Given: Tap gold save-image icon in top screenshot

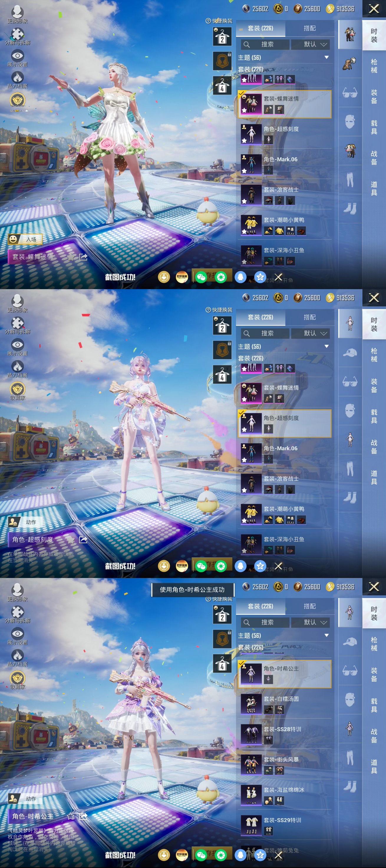Looking at the screenshot, I should click(x=164, y=277).
